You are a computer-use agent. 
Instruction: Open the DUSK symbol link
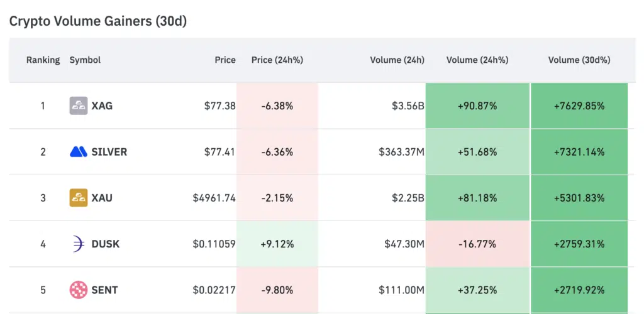click(x=104, y=244)
